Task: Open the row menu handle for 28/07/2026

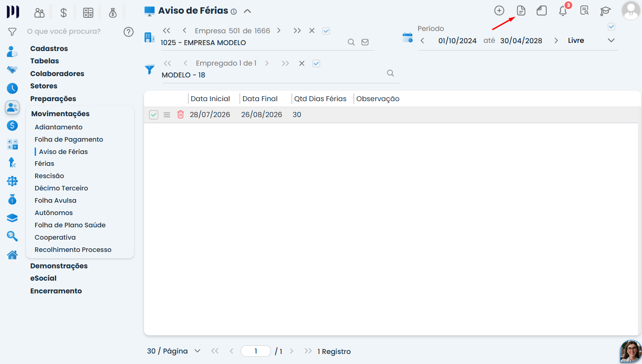Action: (x=167, y=115)
